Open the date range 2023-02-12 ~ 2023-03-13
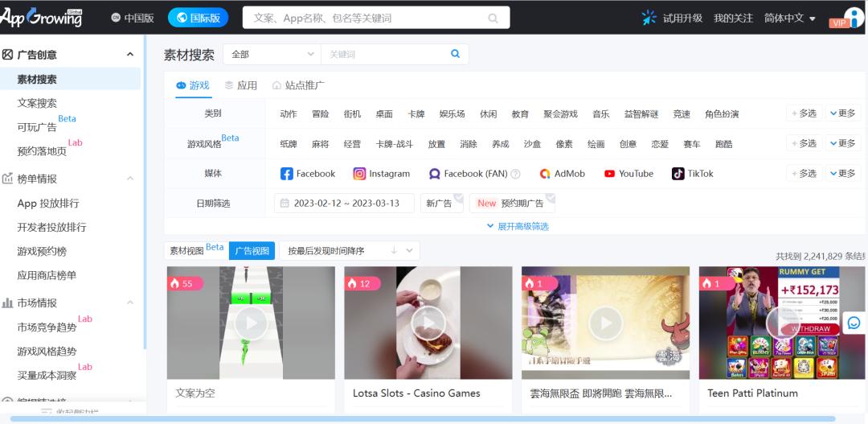The height and width of the screenshot is (424, 868). 344,203
